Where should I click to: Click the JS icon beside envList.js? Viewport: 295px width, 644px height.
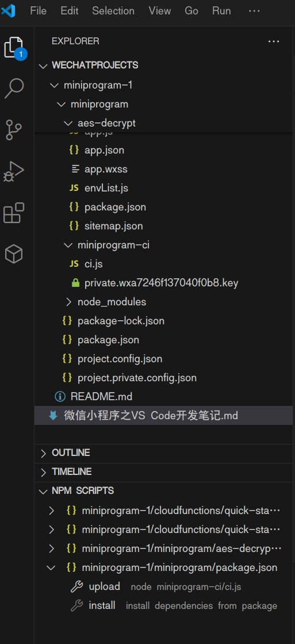click(74, 187)
